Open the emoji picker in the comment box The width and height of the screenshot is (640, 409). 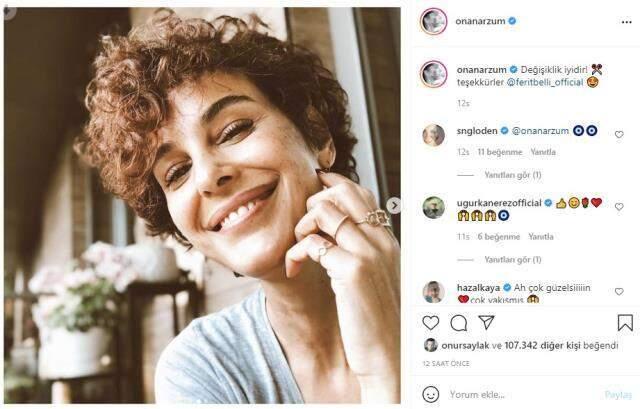tap(431, 394)
